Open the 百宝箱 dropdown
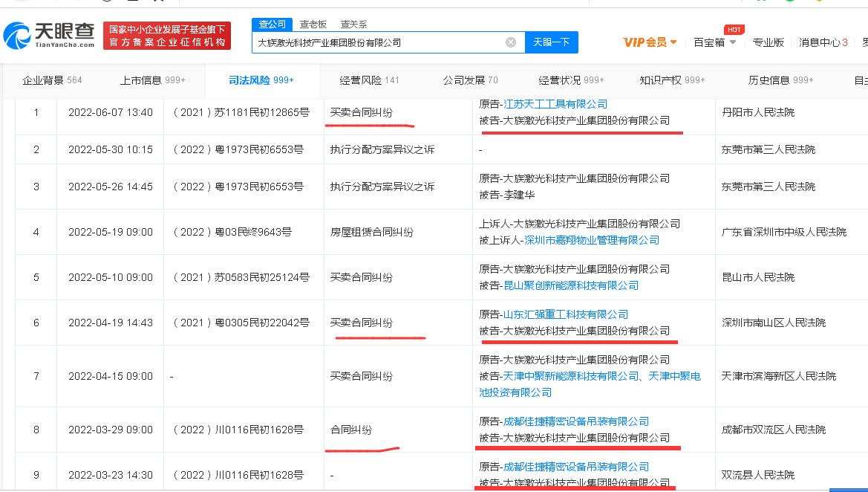This screenshot has height=492, width=868. 714,42
